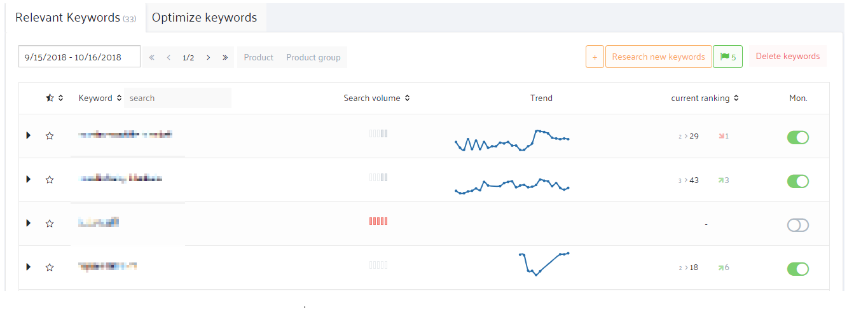
Task: Click the search volume bars in the row ranked 43
Action: point(378,177)
